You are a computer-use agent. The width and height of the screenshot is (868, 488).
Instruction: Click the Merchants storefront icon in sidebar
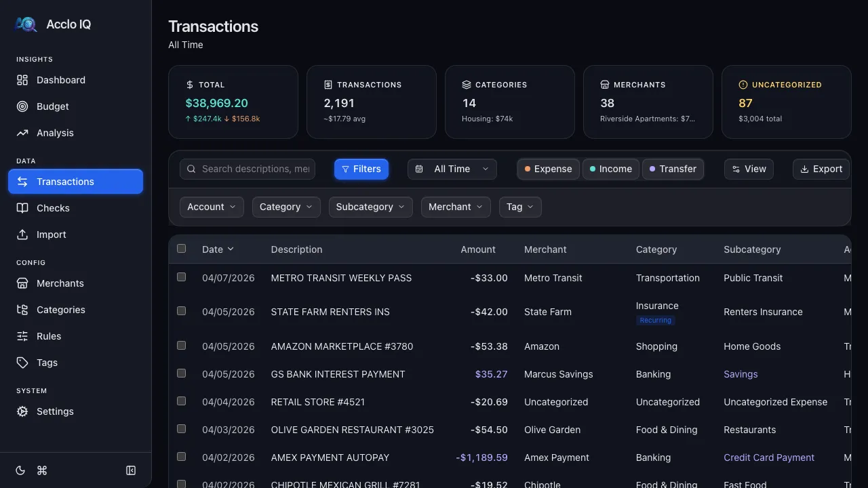(x=22, y=283)
